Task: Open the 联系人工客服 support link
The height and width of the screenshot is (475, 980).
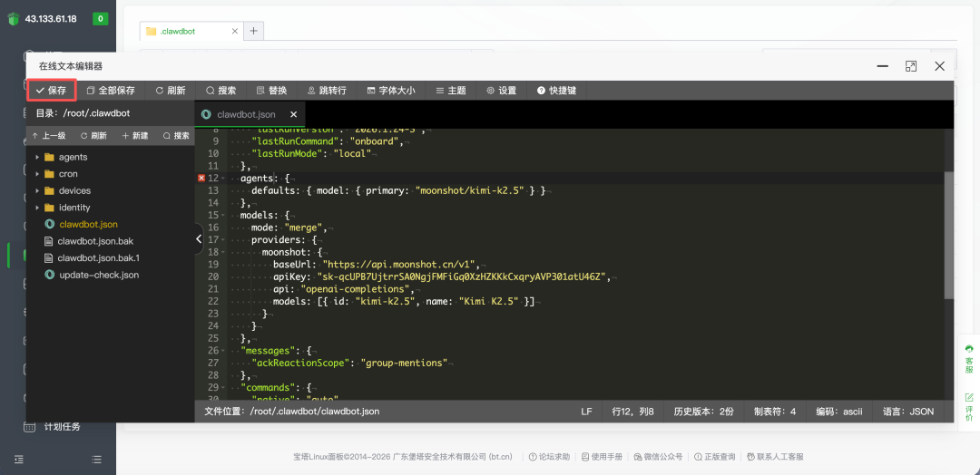Action: point(775,457)
